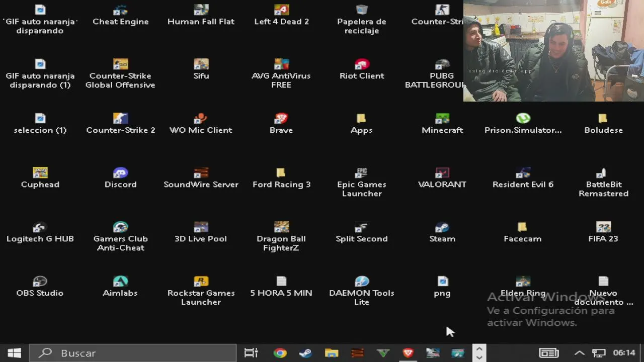Open the news and interests taskbar icon

tap(549, 353)
